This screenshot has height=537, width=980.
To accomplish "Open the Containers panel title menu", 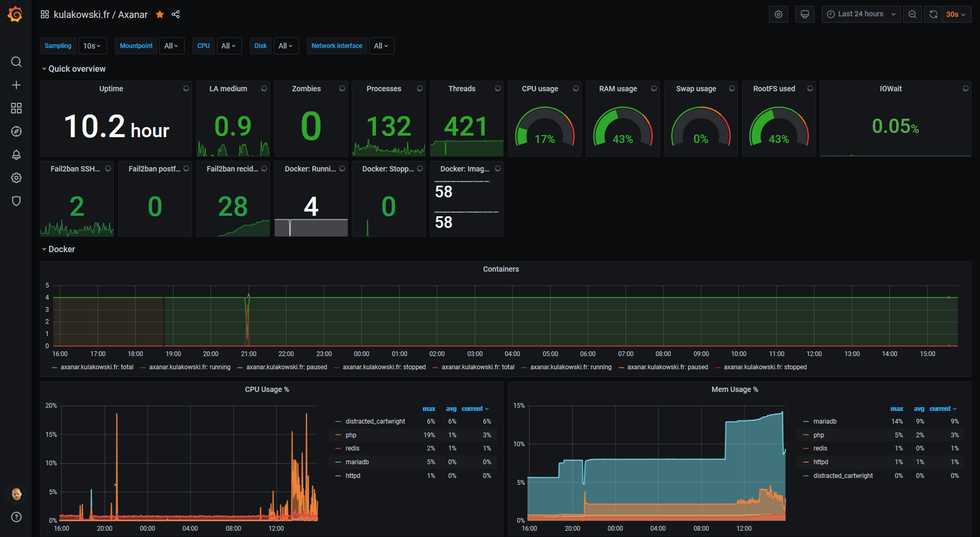I will coord(501,269).
